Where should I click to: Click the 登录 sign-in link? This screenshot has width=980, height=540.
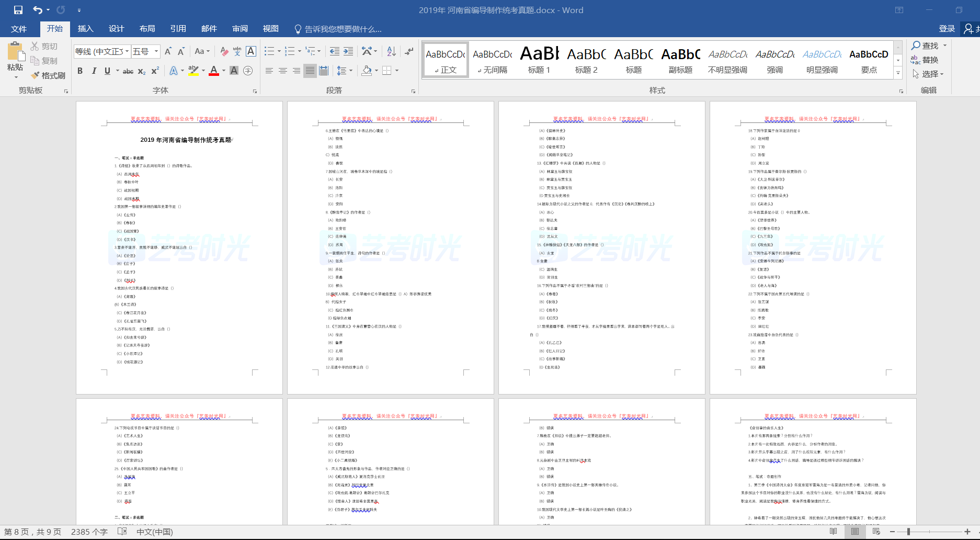947,29
